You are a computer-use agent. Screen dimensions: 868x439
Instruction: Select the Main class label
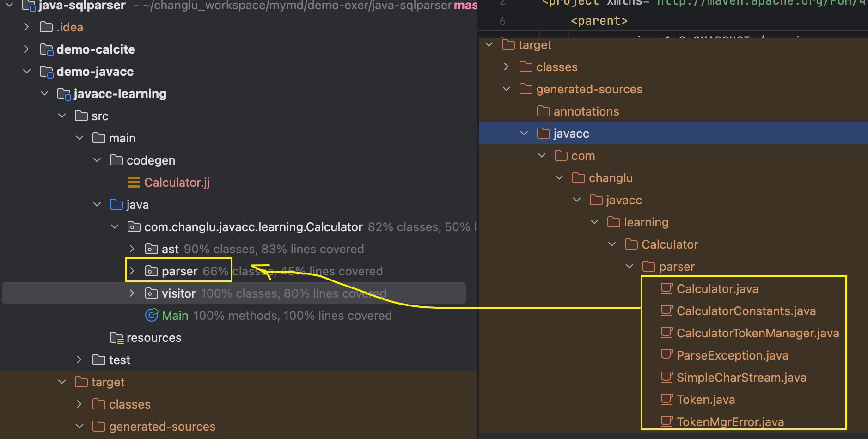(175, 316)
